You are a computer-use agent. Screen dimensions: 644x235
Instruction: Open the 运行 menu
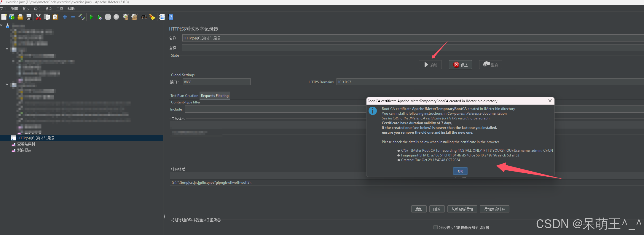coord(37,9)
